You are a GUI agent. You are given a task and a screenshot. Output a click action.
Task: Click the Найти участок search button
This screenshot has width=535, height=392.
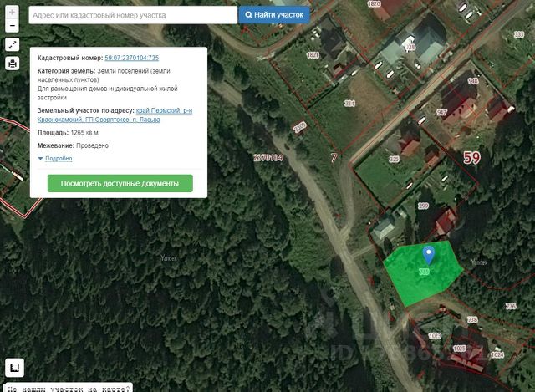coord(274,15)
